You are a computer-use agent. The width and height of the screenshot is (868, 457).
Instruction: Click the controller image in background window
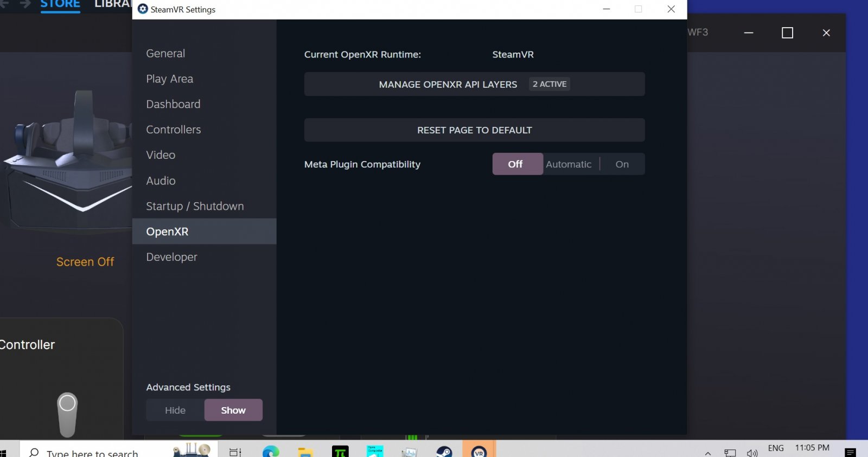(x=67, y=415)
